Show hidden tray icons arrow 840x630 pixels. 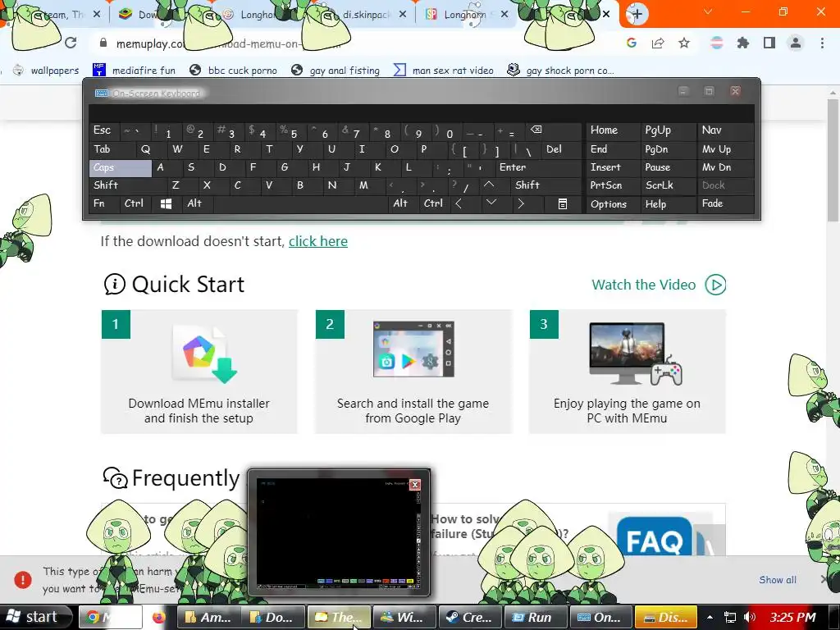pyautogui.click(x=710, y=617)
